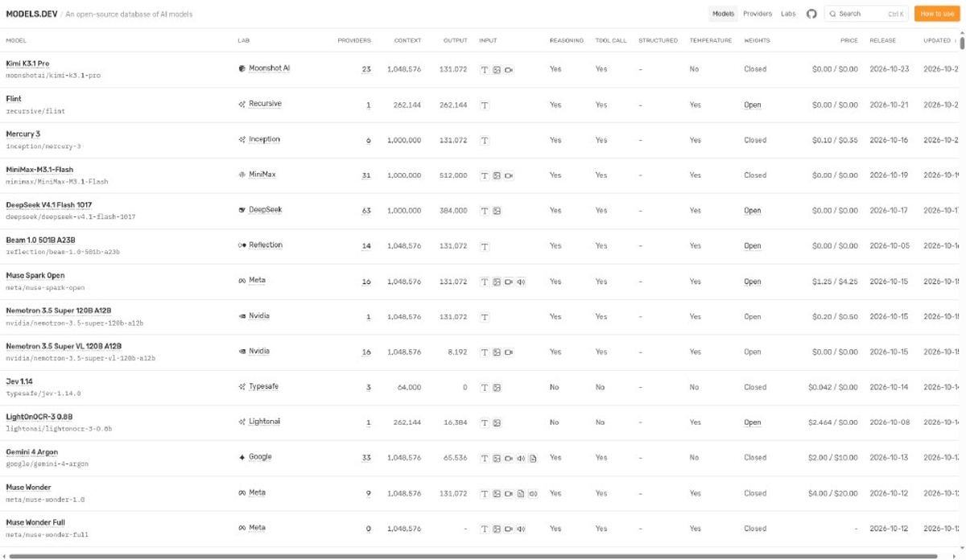Sort by the PRICE column header

849,40
